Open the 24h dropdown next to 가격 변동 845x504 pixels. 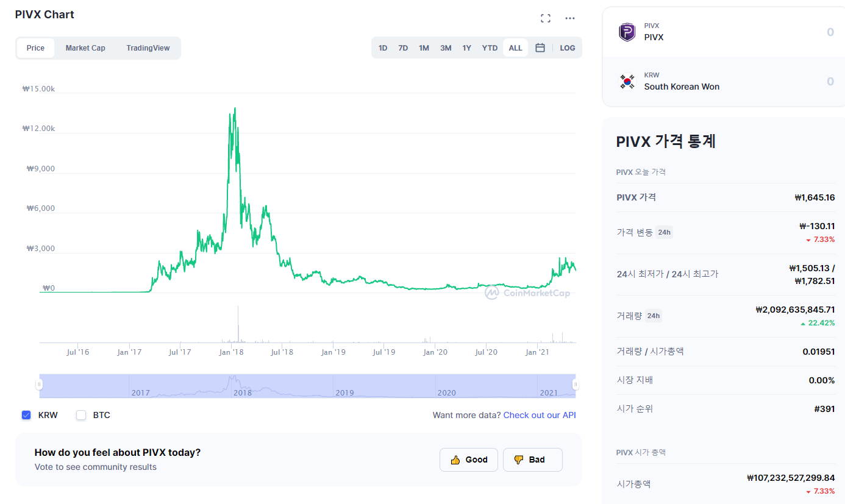(664, 232)
